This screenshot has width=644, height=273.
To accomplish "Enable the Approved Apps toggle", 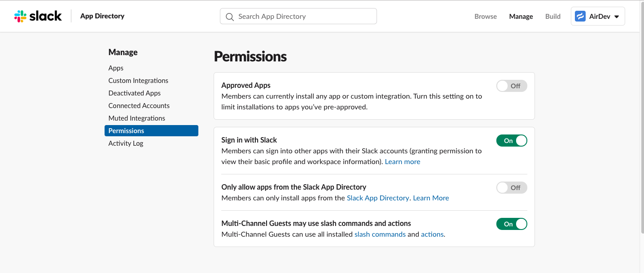I will pos(511,86).
